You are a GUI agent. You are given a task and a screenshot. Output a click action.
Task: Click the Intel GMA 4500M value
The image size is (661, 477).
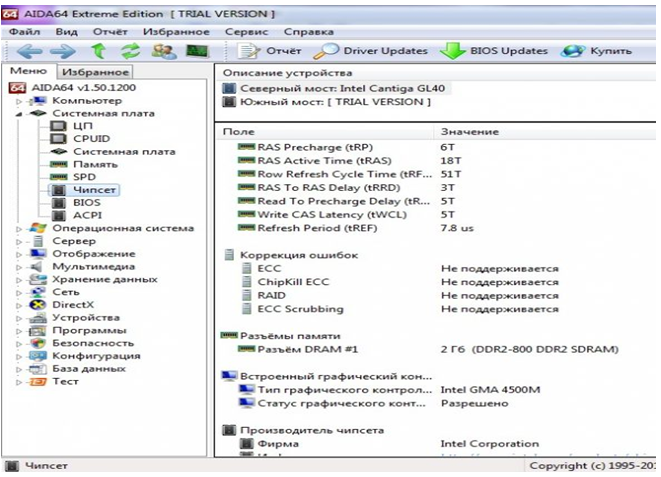tap(490, 390)
